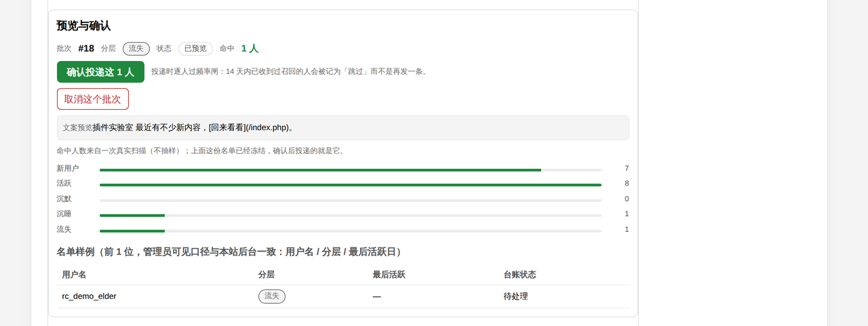Click the 用户名 column header
The height and width of the screenshot is (326, 868).
click(74, 274)
